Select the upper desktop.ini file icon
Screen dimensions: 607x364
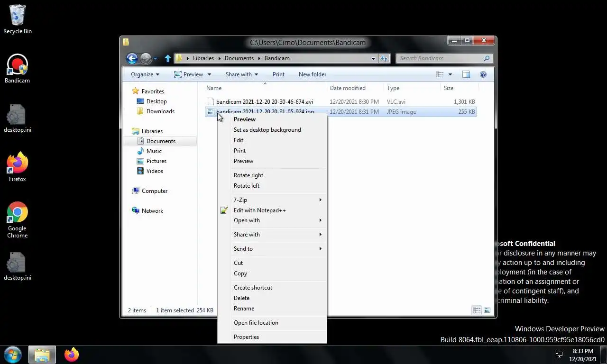[18, 118]
